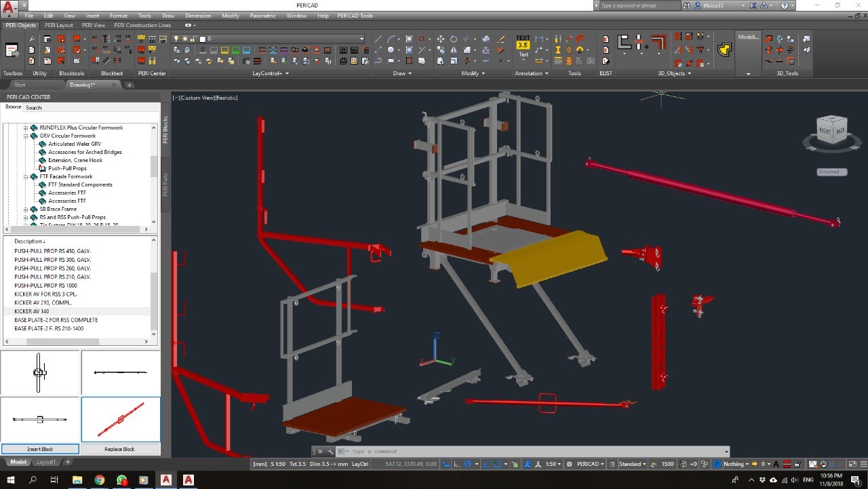Click the PERI Blocks vertical side tab
The height and width of the screenshot is (489, 868).
165,130
